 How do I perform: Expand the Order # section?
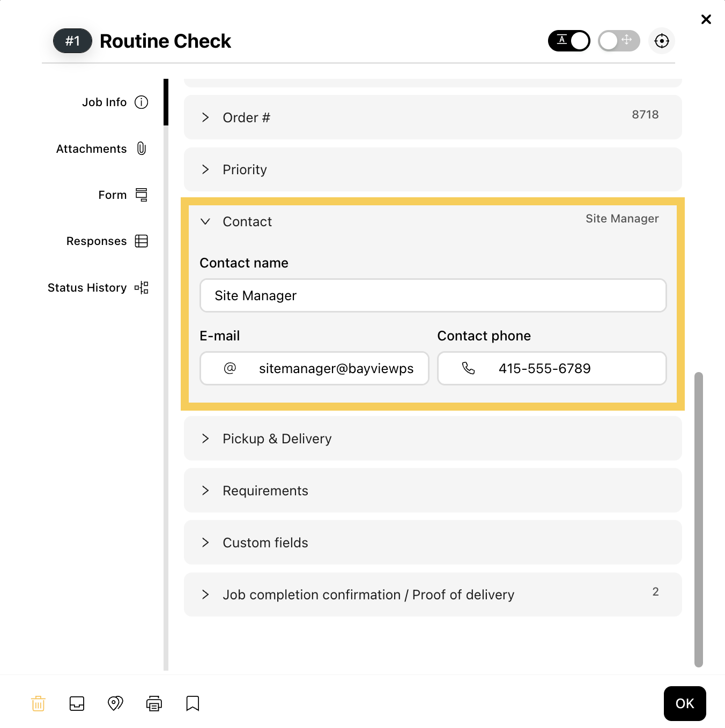(433, 117)
